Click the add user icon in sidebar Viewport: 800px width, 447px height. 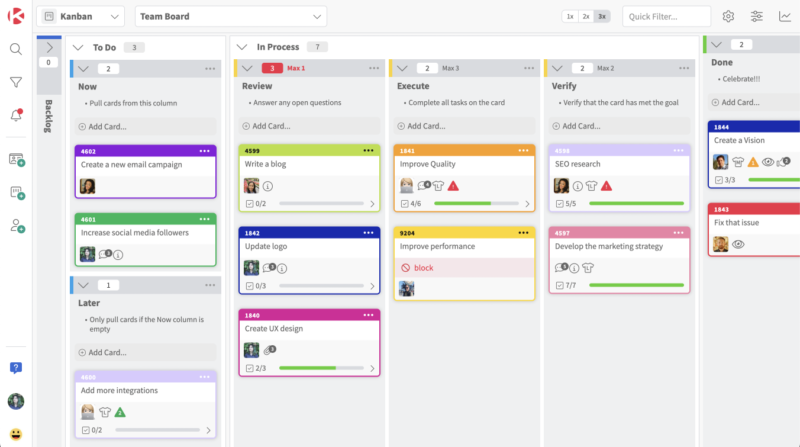[x=16, y=226]
